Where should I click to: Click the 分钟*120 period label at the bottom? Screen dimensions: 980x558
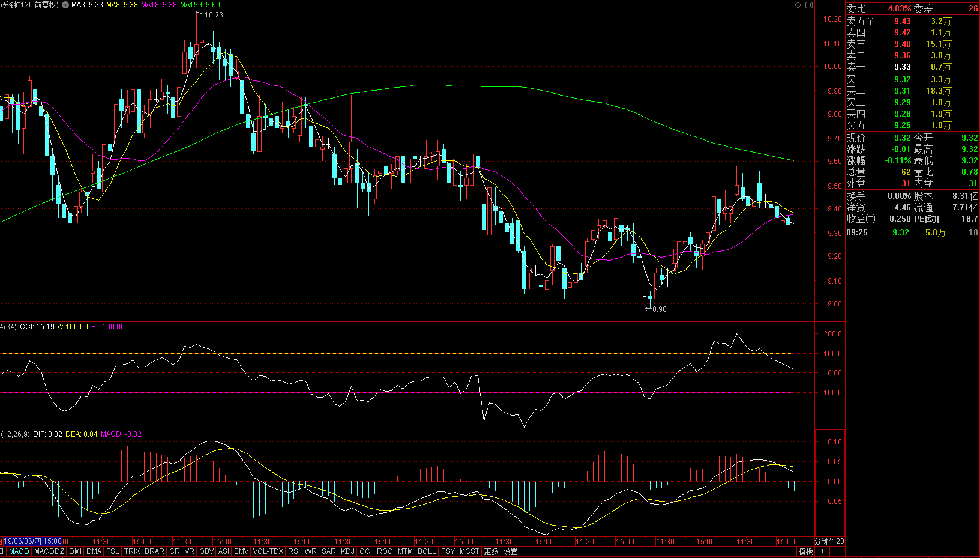pyautogui.click(x=829, y=541)
